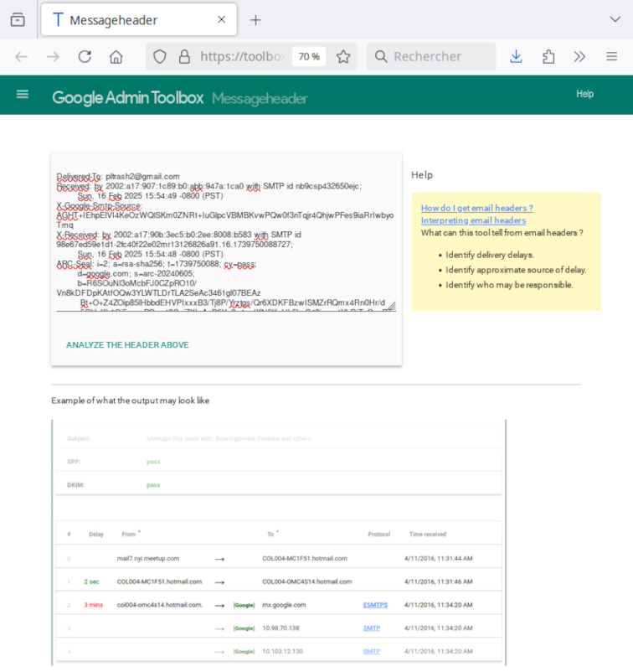
Task: Reload the current page
Action: tap(85, 57)
